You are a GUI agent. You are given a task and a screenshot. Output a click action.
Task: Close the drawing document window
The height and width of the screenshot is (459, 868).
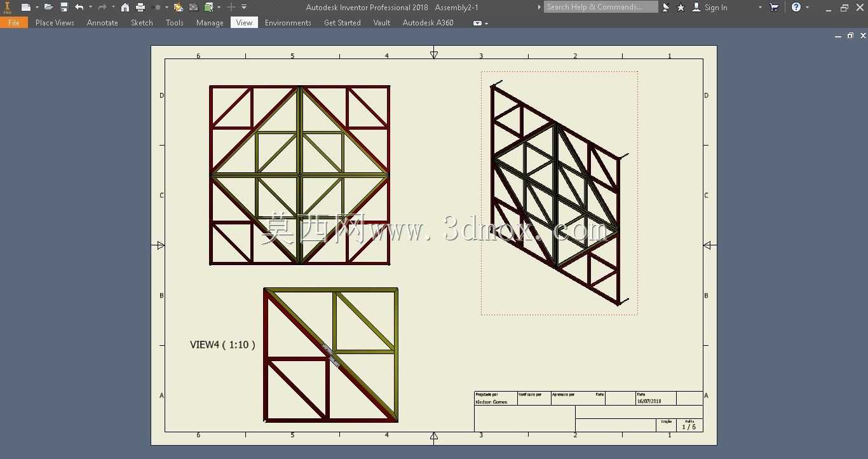tap(863, 36)
